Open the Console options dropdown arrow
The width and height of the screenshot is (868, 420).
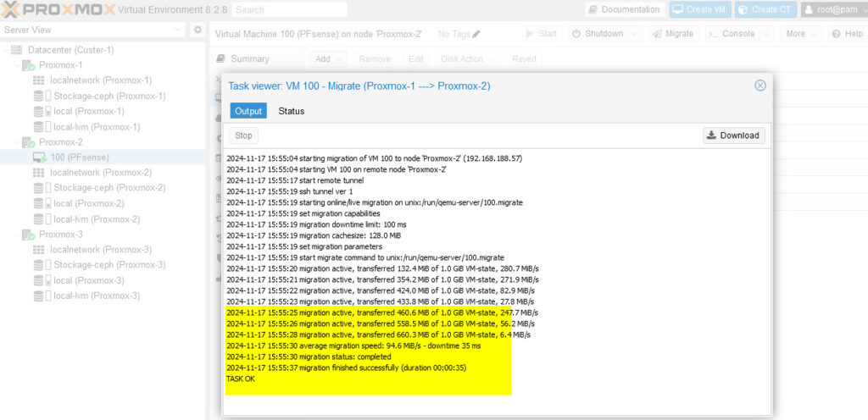[766, 34]
